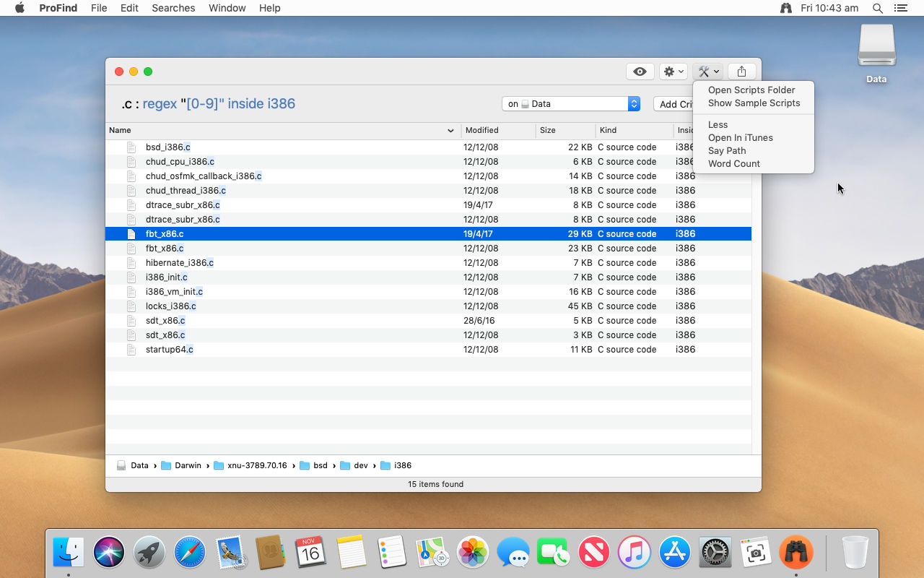Select file i386_vm_init.c
The width and height of the screenshot is (924, 578).
(x=428, y=291)
